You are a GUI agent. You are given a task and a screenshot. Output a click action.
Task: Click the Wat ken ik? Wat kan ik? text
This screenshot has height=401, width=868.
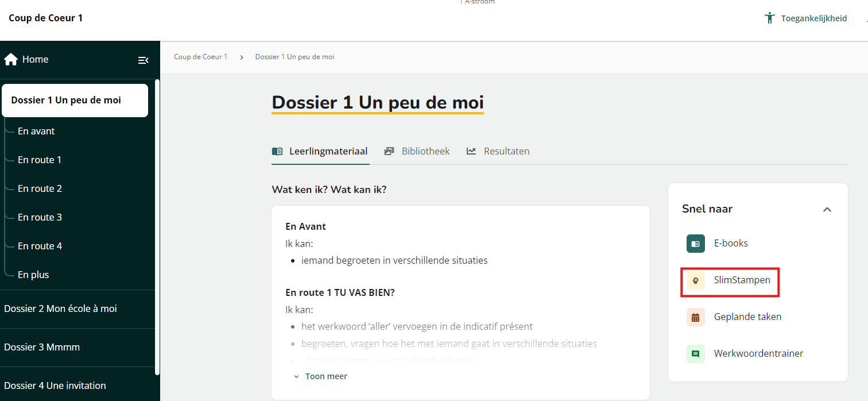click(329, 190)
